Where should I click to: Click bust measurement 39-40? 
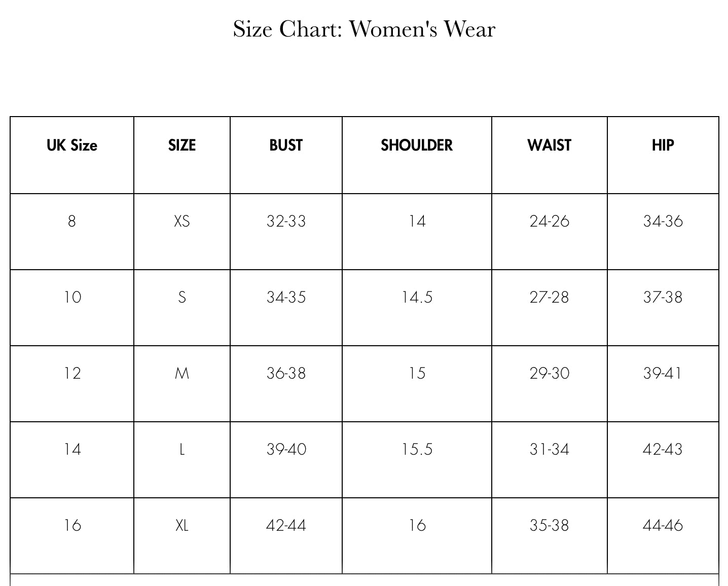coord(286,450)
